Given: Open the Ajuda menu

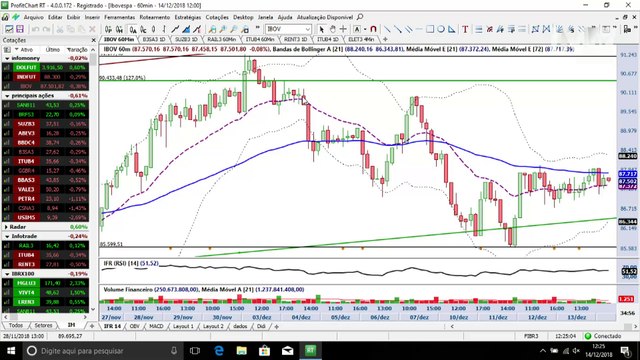Looking at the screenshot, I should coord(285,17).
